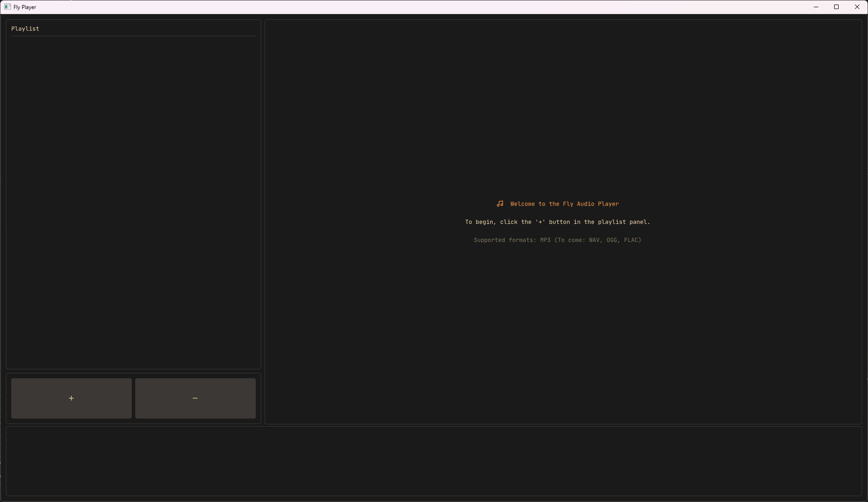Image resolution: width=868 pixels, height=502 pixels.
Task: Click the blank area above the welcome message
Action: point(563,113)
